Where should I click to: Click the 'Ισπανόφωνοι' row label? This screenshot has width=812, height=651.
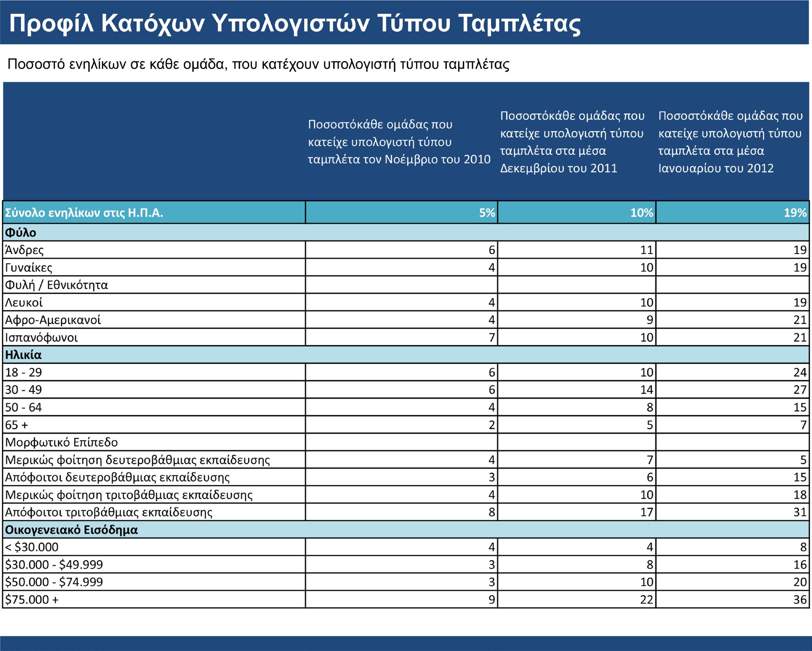(41, 337)
